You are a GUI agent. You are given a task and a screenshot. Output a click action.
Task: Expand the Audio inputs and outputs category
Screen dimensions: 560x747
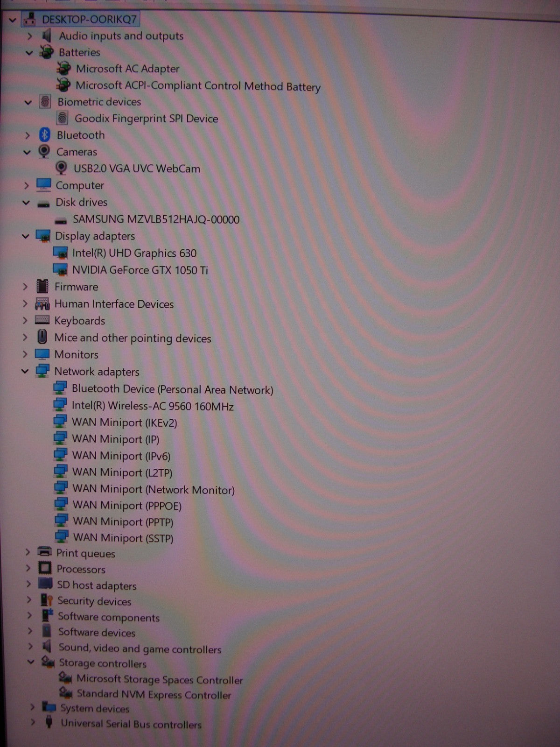pos(30,36)
